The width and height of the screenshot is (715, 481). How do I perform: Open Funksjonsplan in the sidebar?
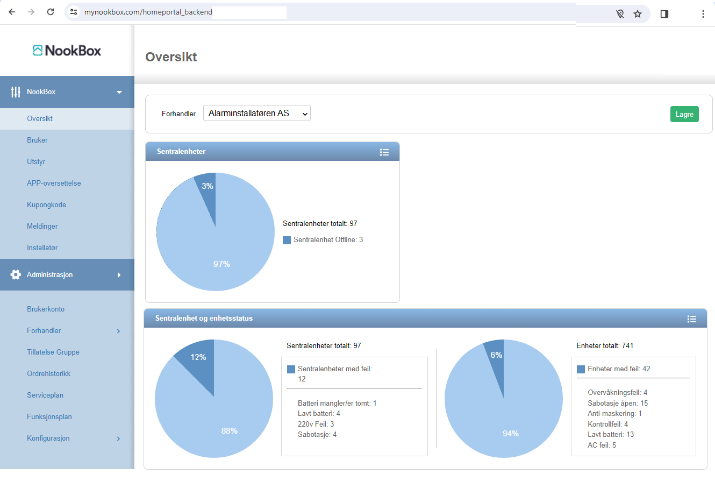pos(49,417)
